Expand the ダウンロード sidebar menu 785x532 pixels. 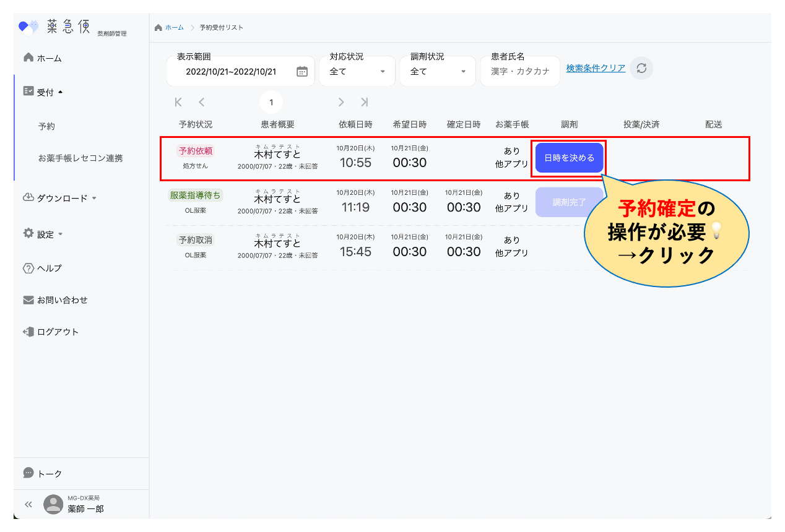tap(61, 198)
